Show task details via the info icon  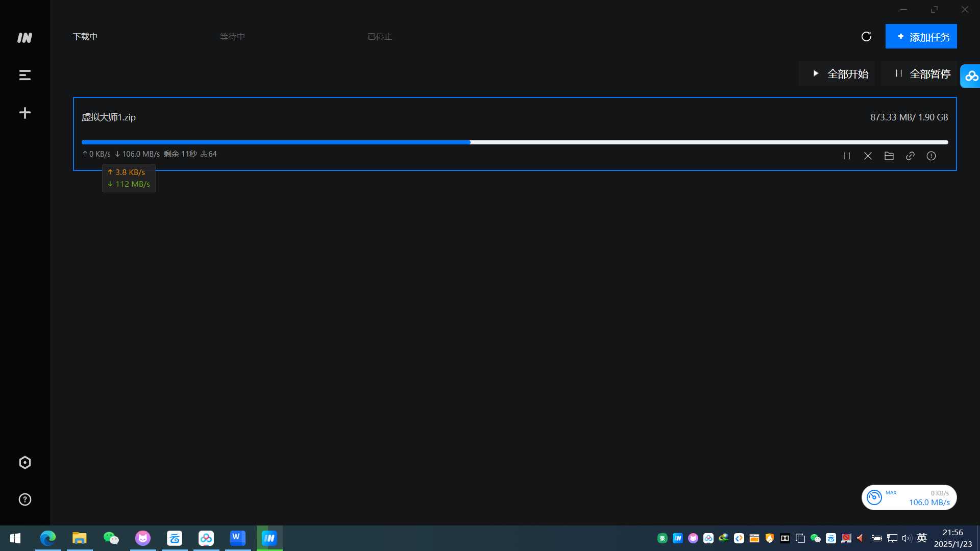(x=931, y=156)
